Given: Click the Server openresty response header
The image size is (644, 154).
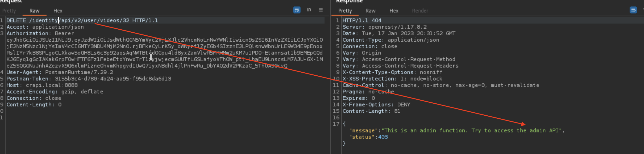Looking at the screenshot, I should point(384,27).
